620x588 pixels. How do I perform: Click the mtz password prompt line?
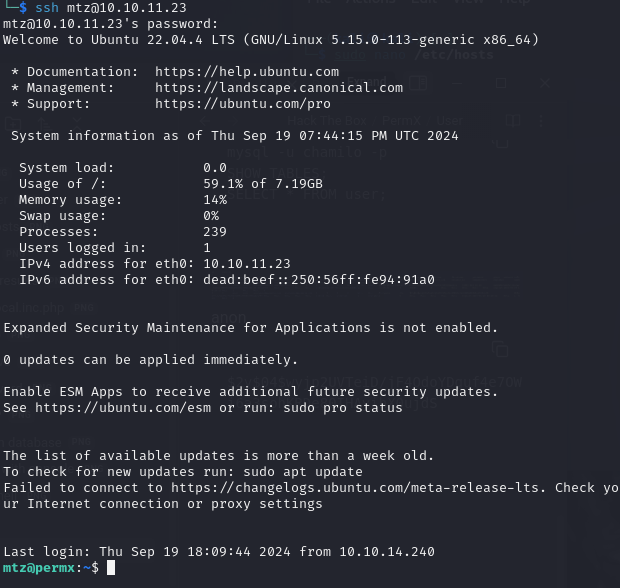click(x=110, y=24)
